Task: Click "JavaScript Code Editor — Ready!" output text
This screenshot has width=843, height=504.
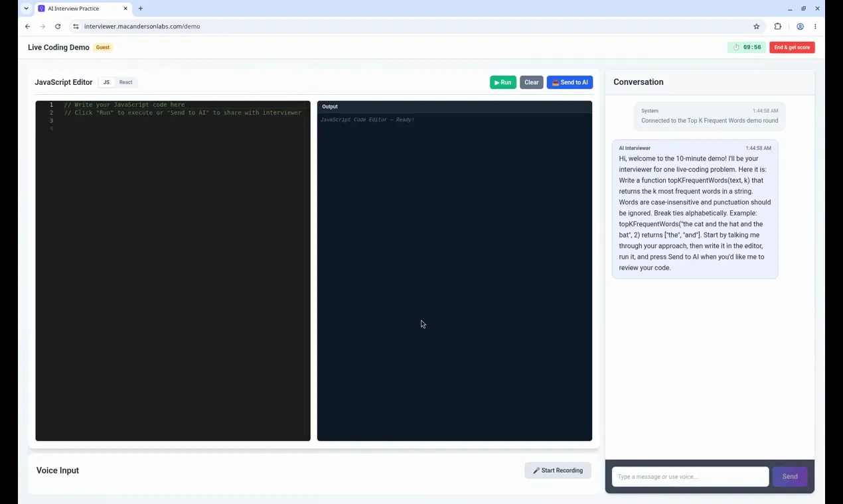Action: coord(367,120)
